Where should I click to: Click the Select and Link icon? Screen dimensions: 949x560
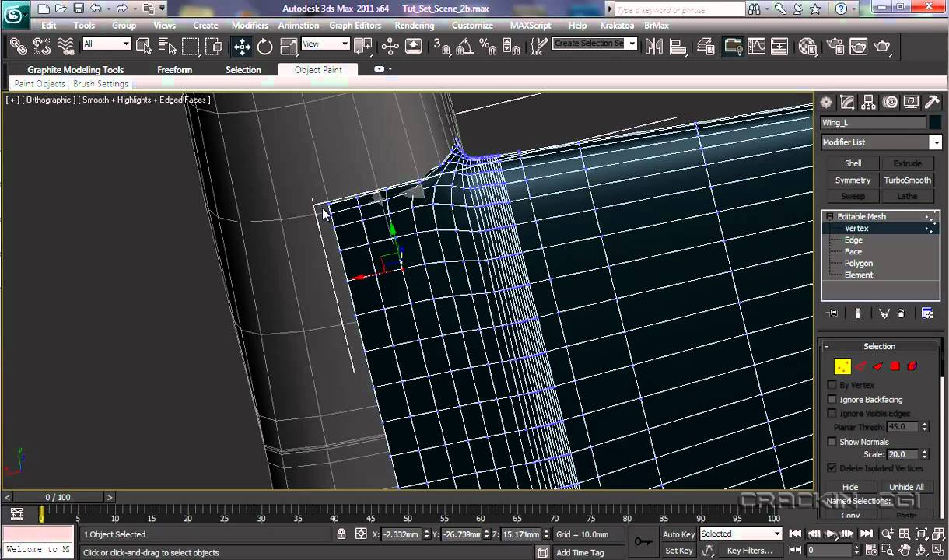(19, 47)
